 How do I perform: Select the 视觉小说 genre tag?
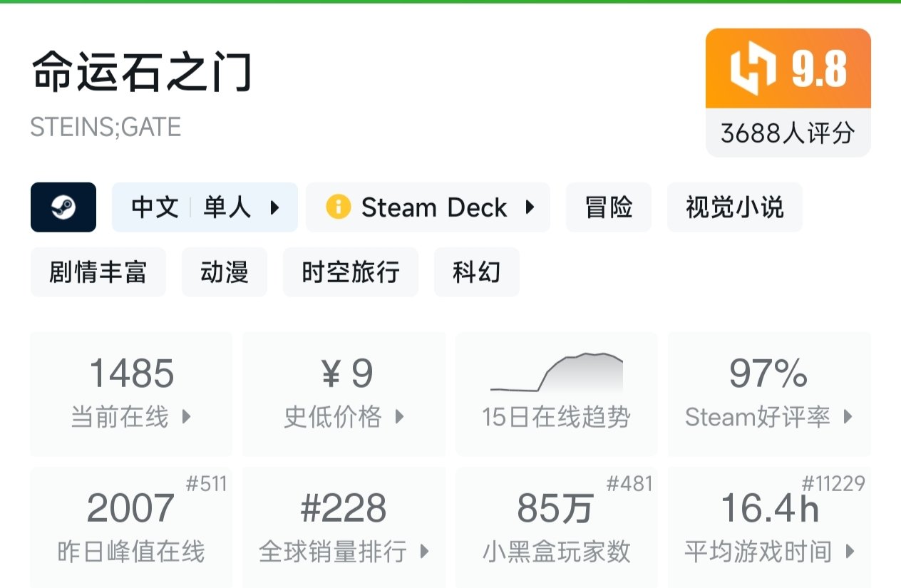coord(734,207)
